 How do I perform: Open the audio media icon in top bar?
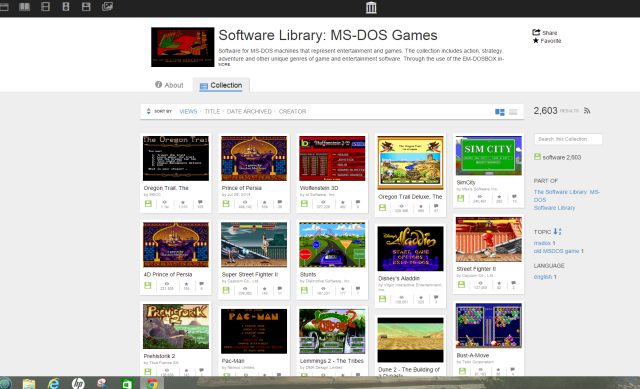[x=66, y=7]
